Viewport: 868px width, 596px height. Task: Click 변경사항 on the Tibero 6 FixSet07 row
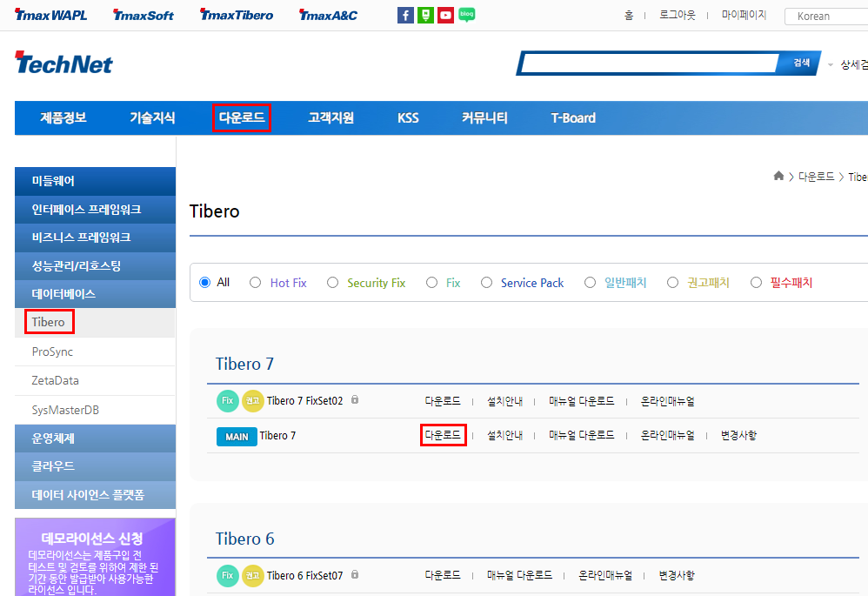tap(677, 575)
